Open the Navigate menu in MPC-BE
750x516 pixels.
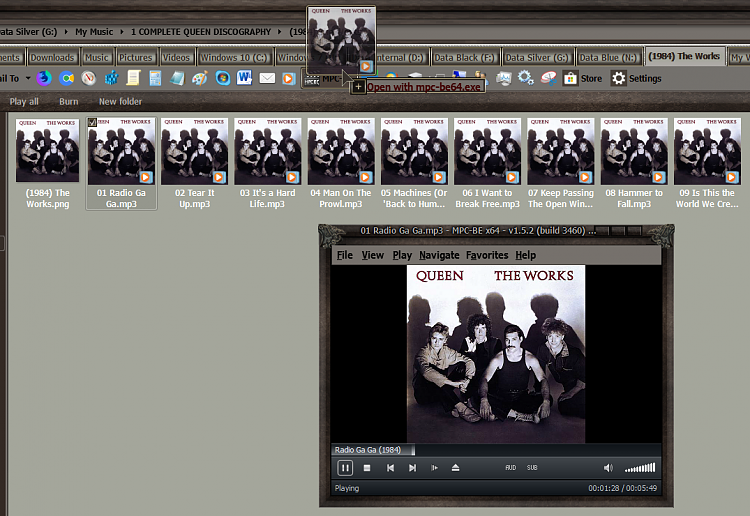[x=439, y=255]
